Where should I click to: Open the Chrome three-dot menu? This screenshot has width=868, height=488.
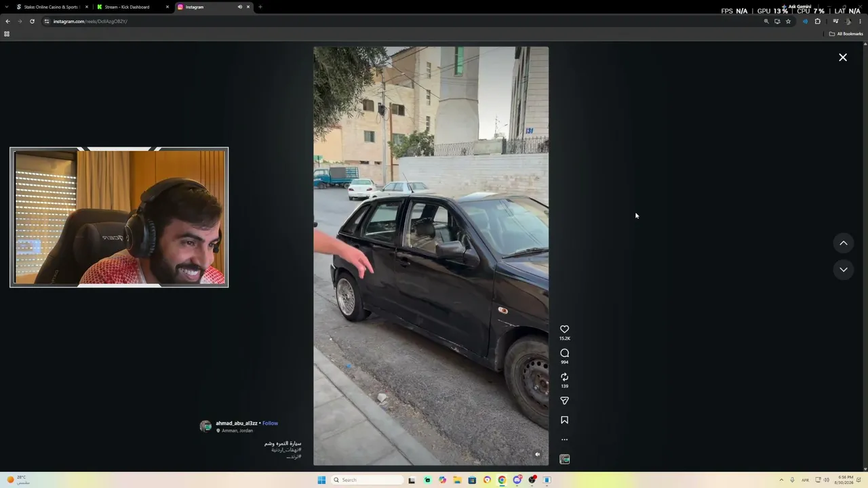(x=860, y=21)
